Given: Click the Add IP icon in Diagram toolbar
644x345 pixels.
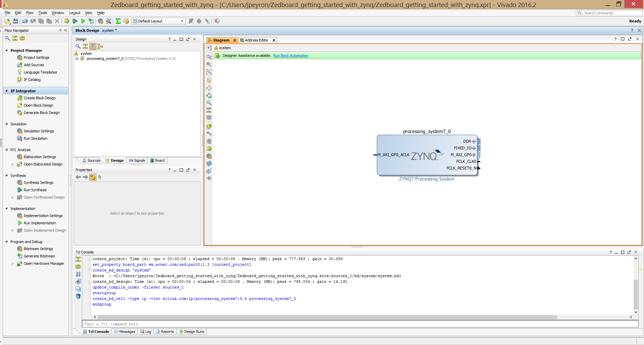Looking at the screenshot, I should [209, 126].
